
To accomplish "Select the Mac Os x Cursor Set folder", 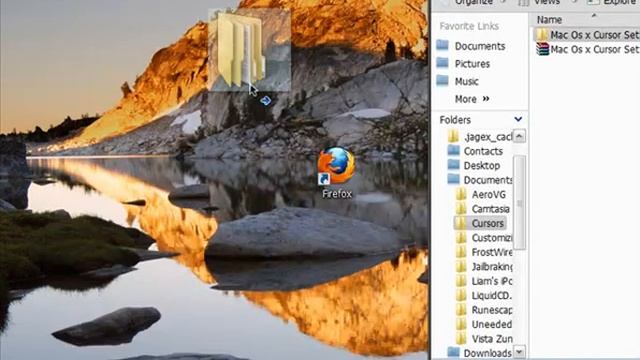I will click(x=587, y=35).
